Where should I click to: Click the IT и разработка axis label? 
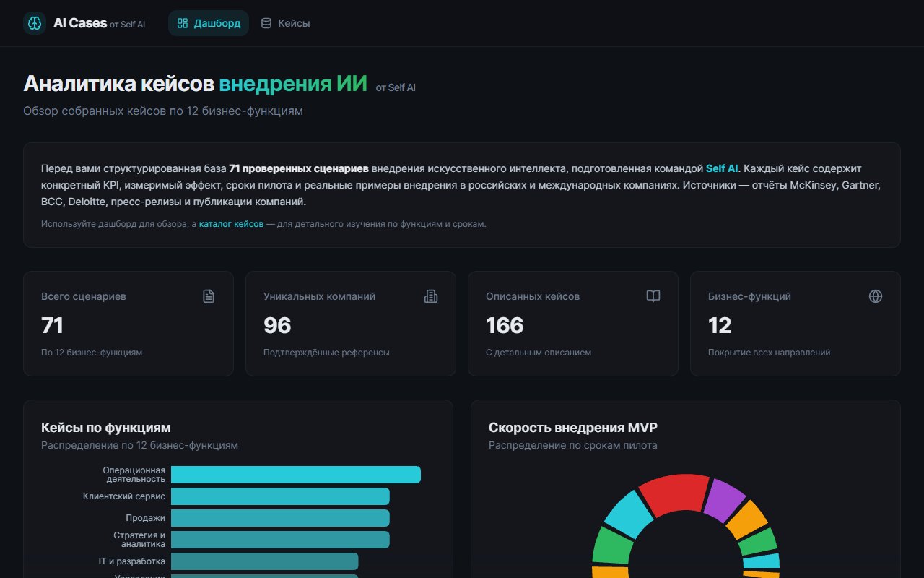tap(132, 561)
